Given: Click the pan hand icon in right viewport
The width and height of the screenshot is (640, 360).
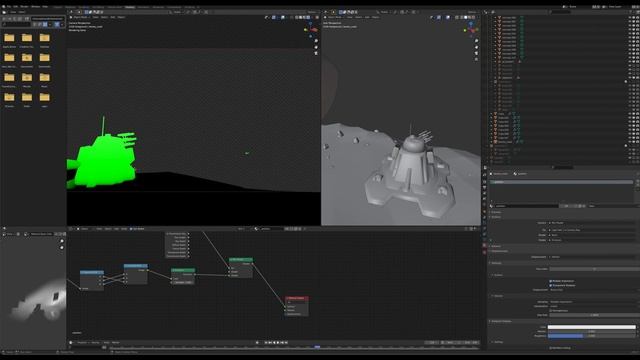Looking at the screenshot, I should pos(476,47).
